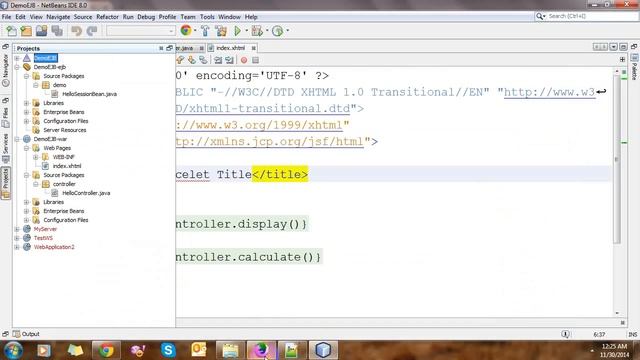Collapse the DemoEJB-war project node
The height and width of the screenshot is (360, 640).
17,139
